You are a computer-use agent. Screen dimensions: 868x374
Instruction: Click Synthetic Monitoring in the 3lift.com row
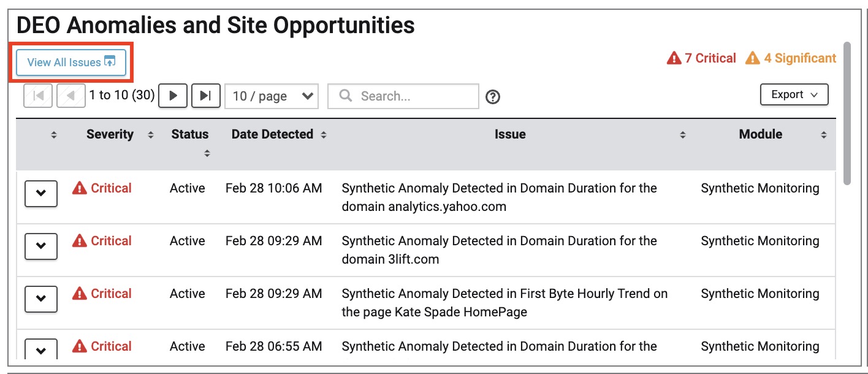tap(760, 241)
